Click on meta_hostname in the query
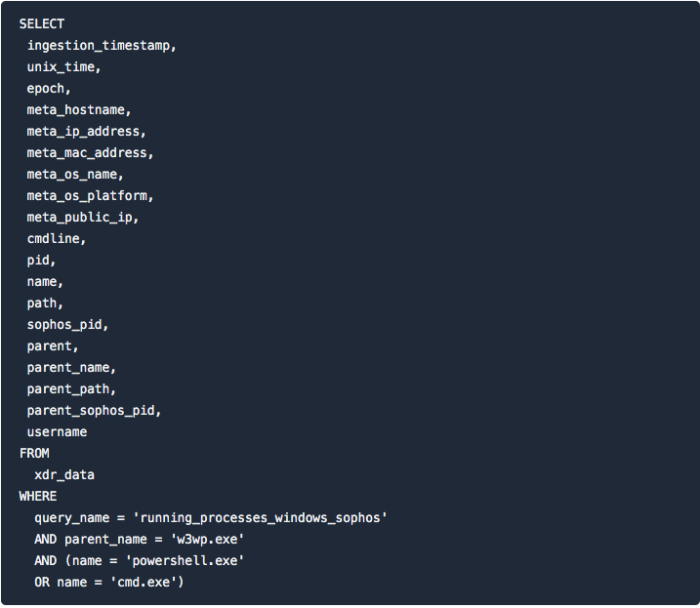 [x=78, y=110]
